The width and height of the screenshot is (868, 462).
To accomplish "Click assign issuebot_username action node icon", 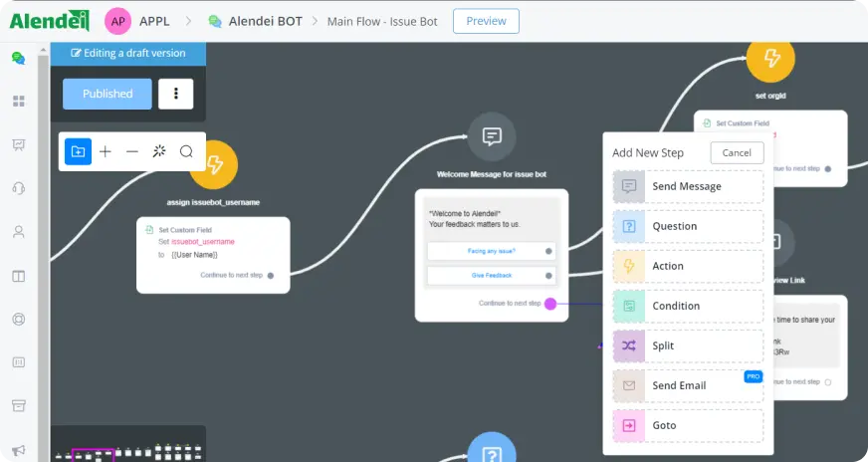I will 214,164.
